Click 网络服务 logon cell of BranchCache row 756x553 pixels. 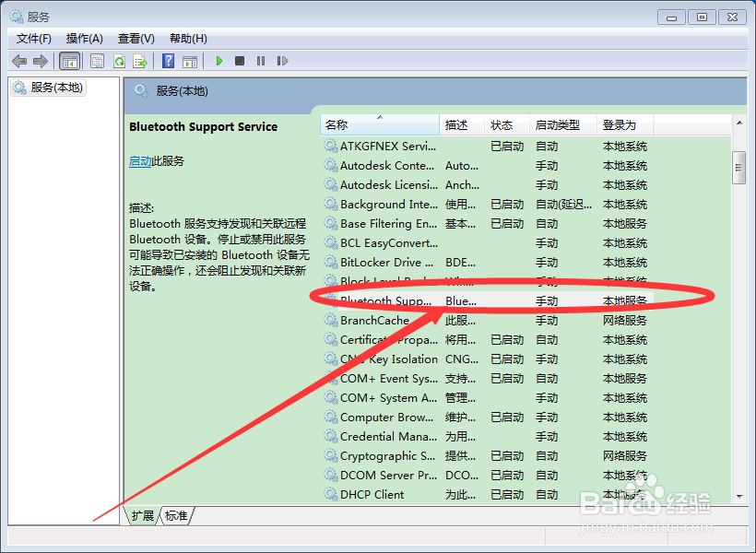tap(625, 320)
